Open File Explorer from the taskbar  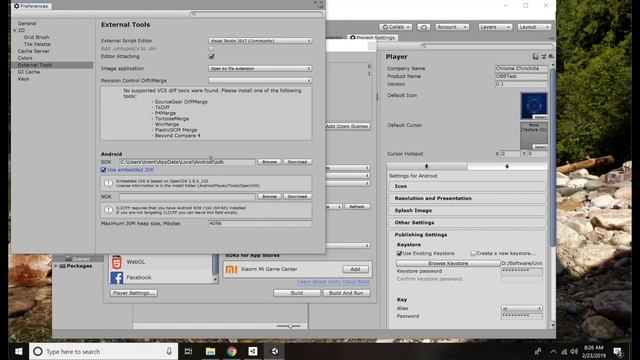[210, 351]
